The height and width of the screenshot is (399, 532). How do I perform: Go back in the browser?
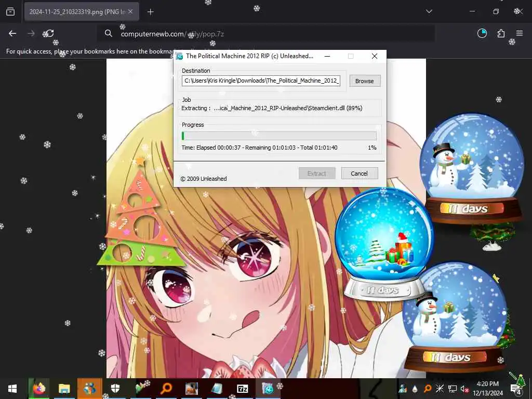click(x=12, y=33)
